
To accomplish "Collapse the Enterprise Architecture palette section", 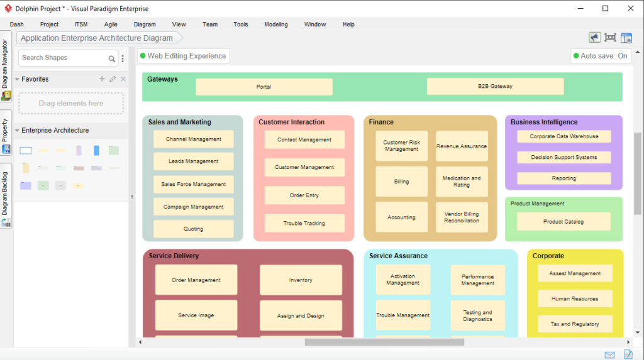I will [x=17, y=131].
